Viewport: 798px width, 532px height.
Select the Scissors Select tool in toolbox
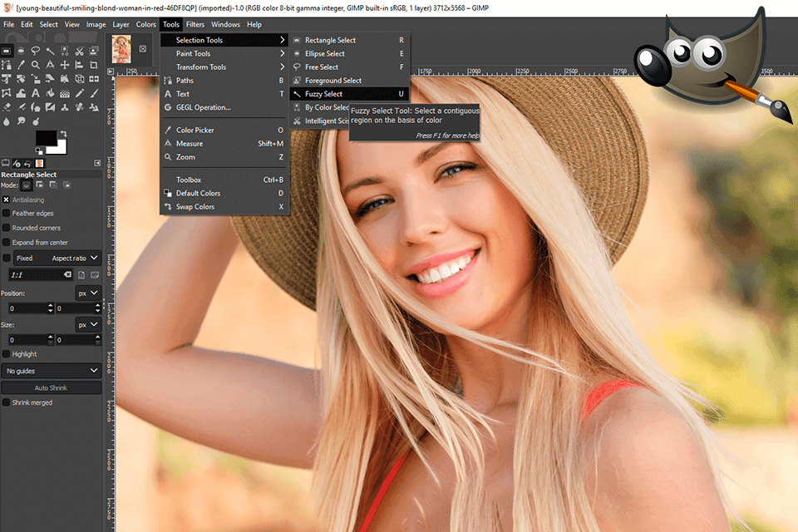79,51
